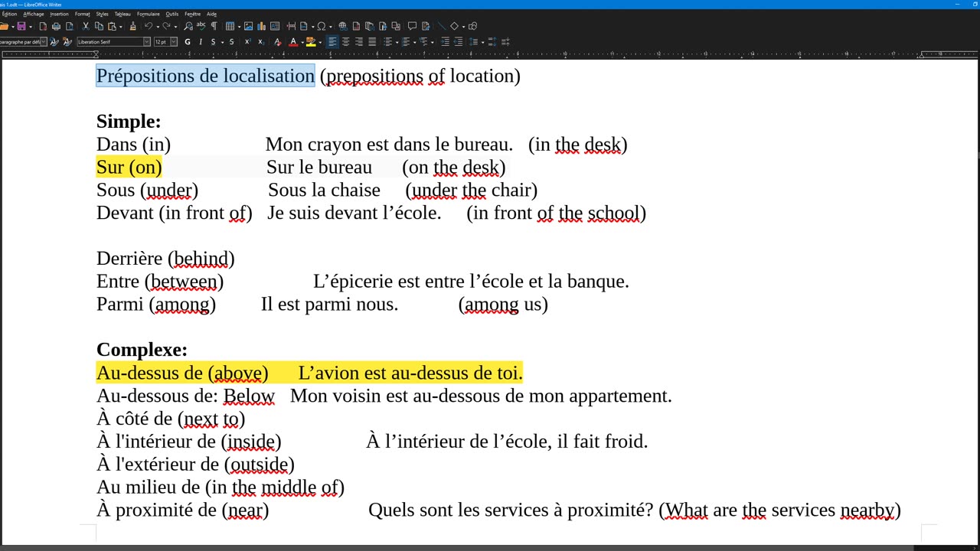Align text right
The width and height of the screenshot is (980, 551).
[358, 42]
